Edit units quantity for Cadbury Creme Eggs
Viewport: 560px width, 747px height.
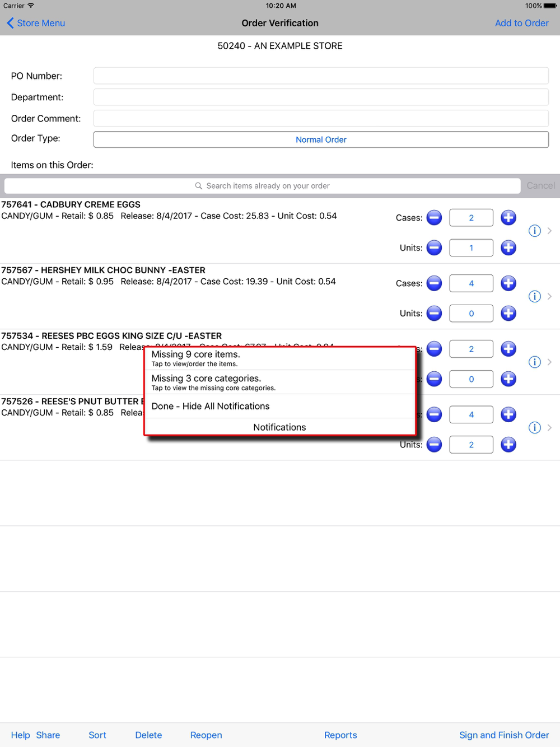[x=471, y=248]
